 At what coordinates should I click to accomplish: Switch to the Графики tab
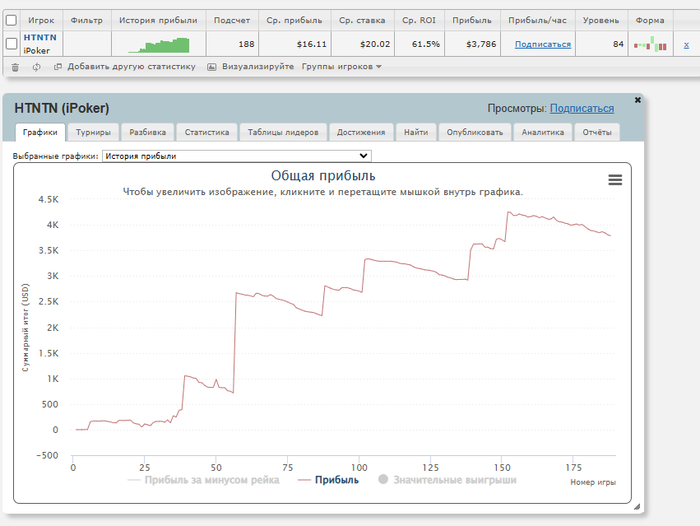pyautogui.click(x=40, y=132)
